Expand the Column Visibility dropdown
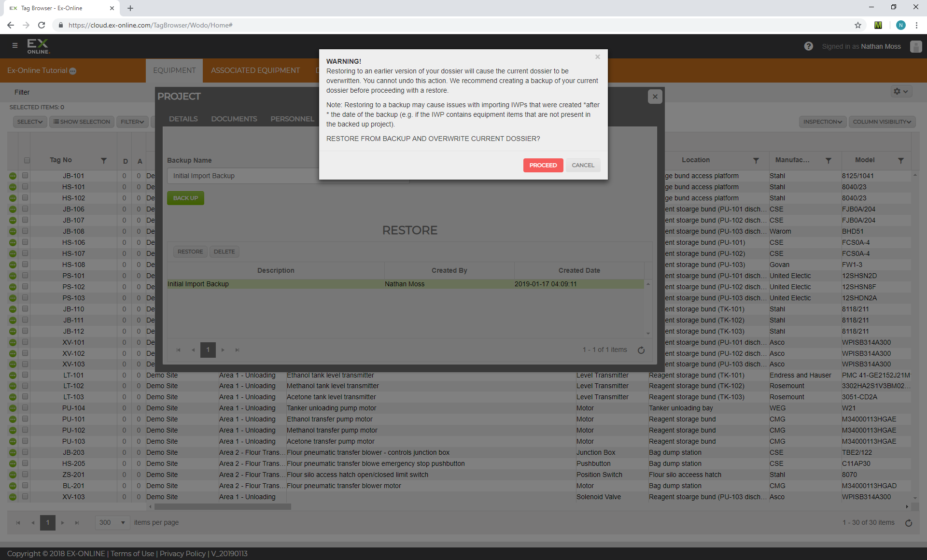 point(882,122)
